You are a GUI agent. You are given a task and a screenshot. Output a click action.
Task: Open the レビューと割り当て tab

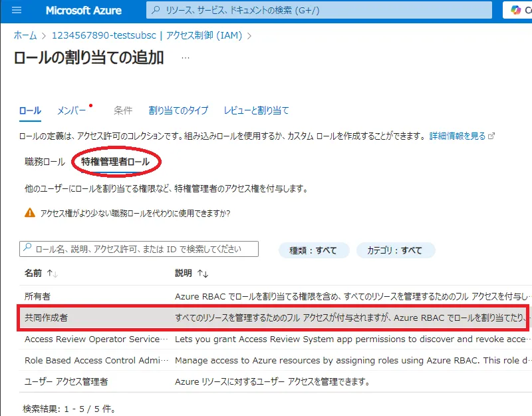pos(256,110)
